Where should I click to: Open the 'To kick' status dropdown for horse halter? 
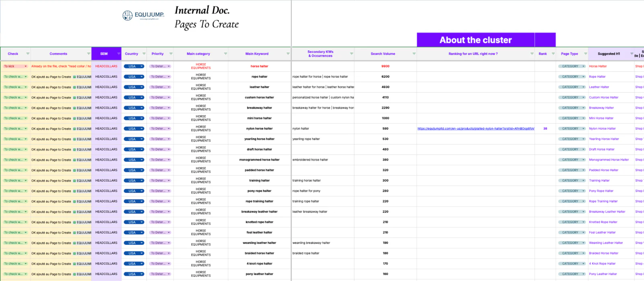coord(15,66)
